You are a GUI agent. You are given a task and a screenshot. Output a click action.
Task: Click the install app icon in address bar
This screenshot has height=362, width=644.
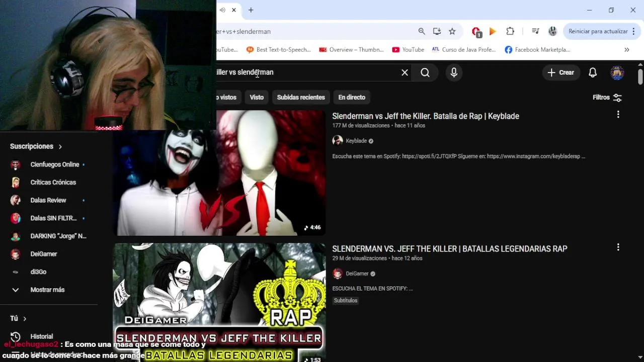pyautogui.click(x=437, y=31)
